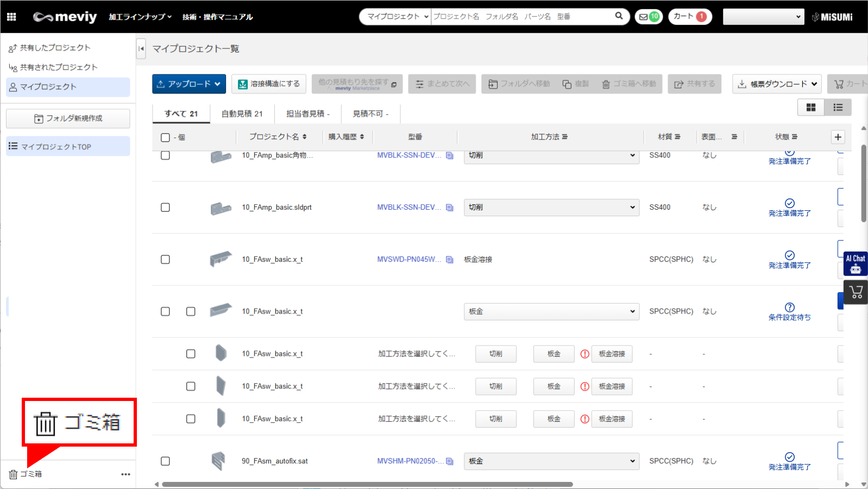This screenshot has height=489, width=868.
Task: Expand the 帳票ダウンロード dropdown
Action: tap(777, 84)
